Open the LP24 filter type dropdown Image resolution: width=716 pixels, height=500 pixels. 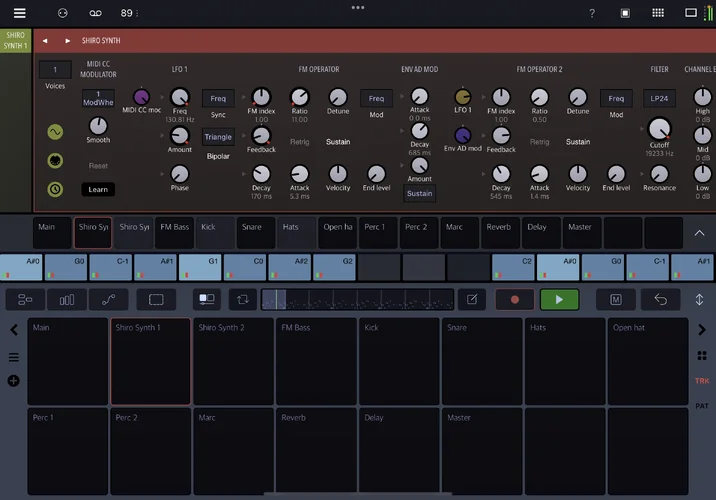tap(658, 98)
